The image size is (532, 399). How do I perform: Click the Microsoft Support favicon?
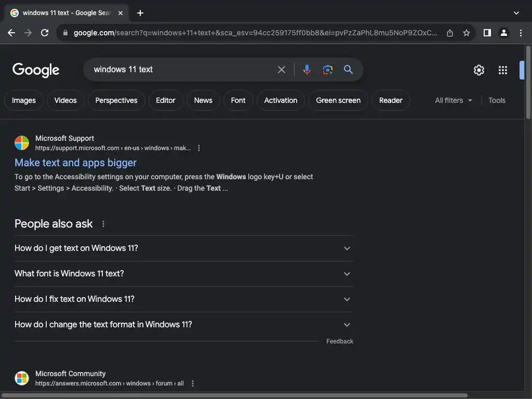22,143
